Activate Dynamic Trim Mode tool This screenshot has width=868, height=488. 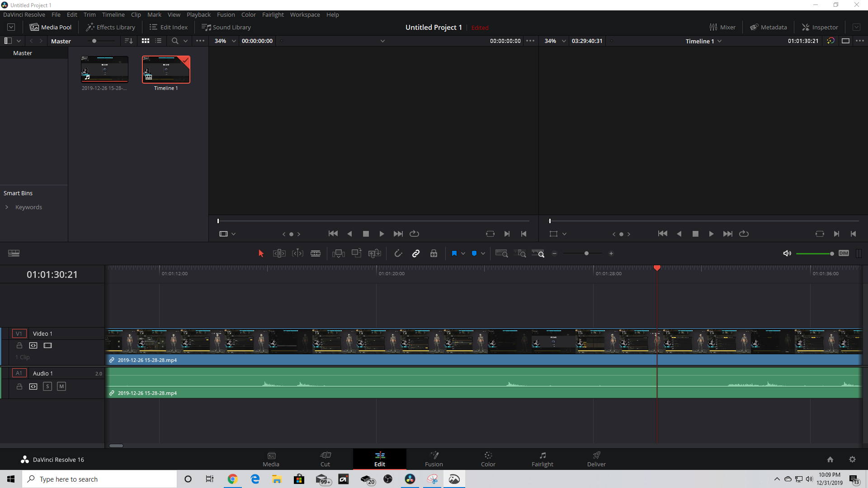297,253
